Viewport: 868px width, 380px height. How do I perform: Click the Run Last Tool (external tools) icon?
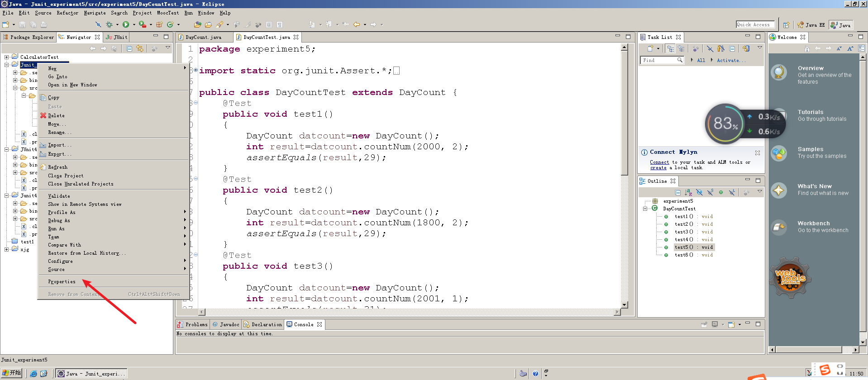[143, 24]
